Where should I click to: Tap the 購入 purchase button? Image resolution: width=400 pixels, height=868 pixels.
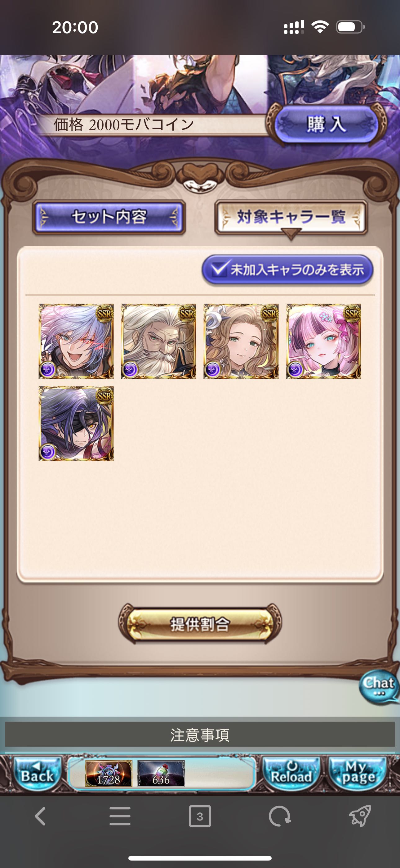[x=326, y=124]
